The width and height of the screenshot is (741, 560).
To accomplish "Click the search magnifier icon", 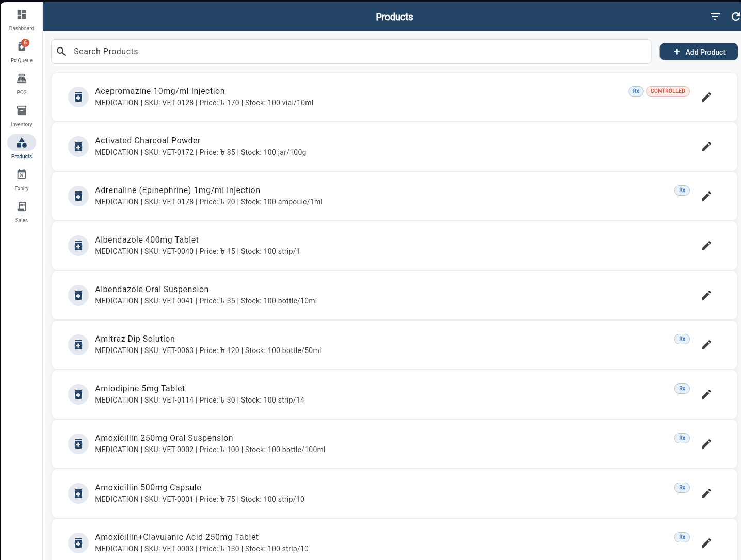I will 61,51.
